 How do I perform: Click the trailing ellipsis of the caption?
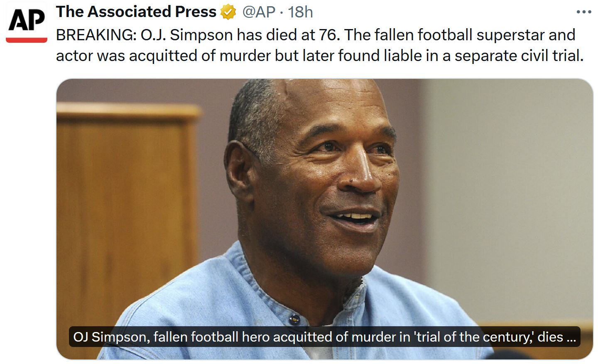571,337
